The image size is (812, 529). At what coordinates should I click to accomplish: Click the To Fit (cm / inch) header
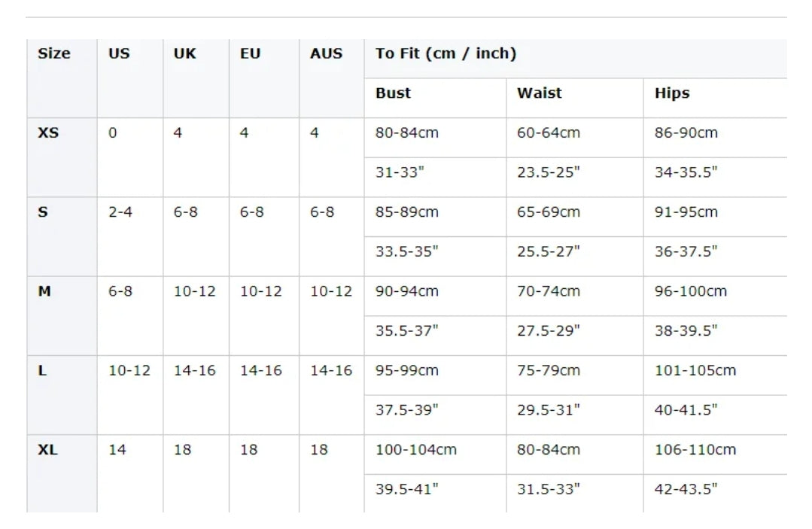pyautogui.click(x=446, y=54)
